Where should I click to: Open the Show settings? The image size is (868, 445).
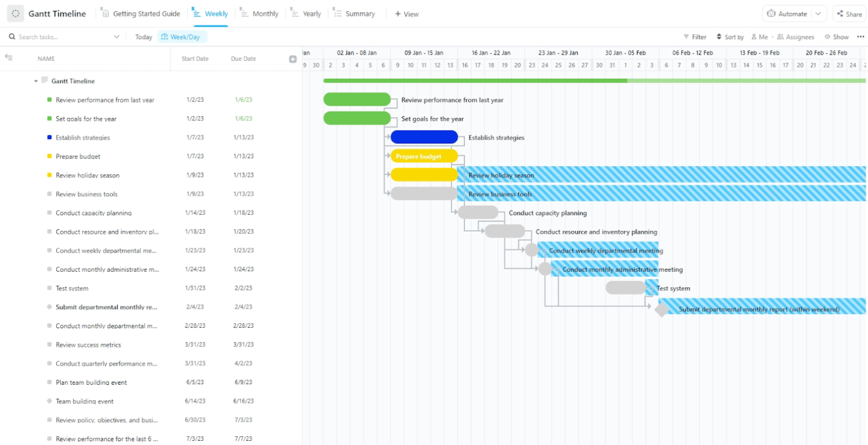(x=836, y=37)
